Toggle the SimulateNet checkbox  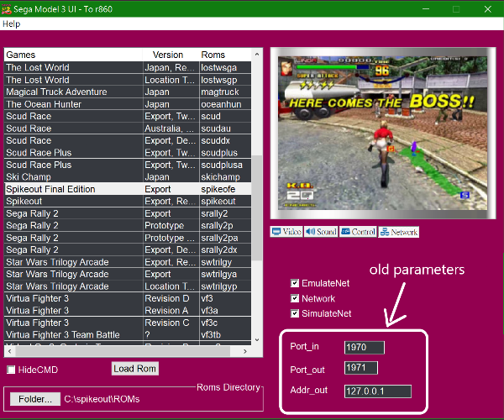[295, 313]
